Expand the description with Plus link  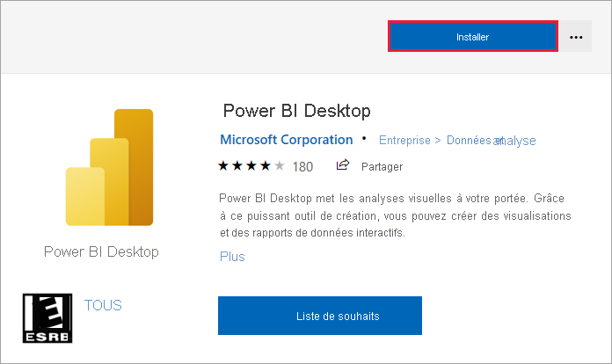232,257
